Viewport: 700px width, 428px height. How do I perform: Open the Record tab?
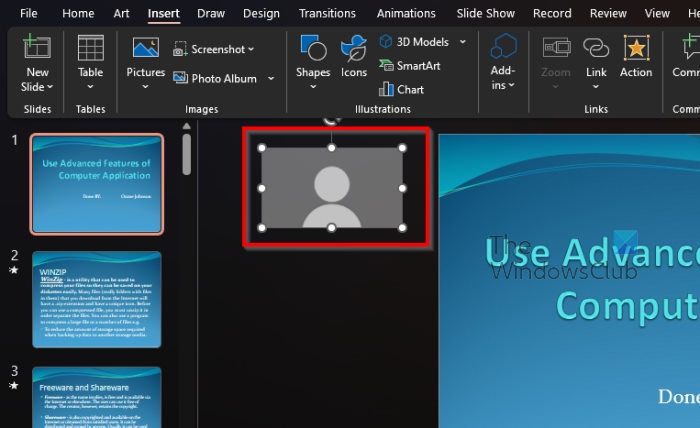(x=552, y=13)
